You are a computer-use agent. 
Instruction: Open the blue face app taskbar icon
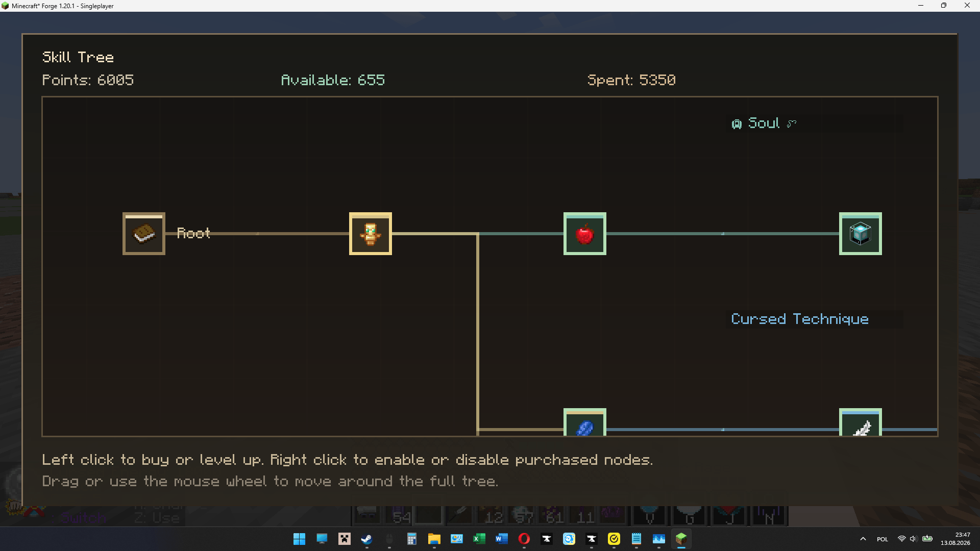[569, 539]
